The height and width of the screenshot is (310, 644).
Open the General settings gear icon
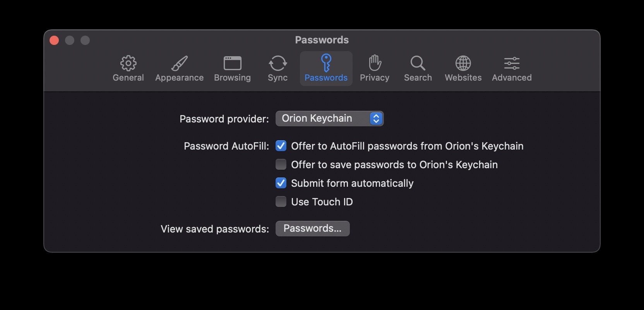click(128, 63)
